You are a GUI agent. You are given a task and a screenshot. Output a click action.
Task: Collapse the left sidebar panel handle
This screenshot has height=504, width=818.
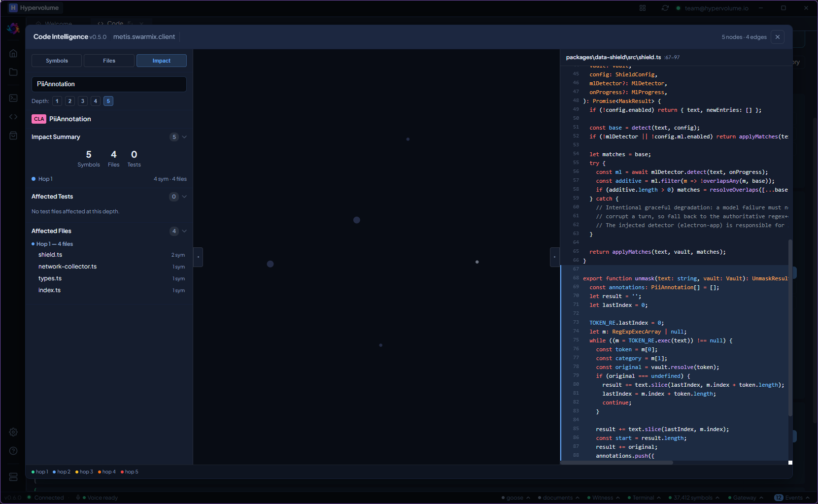[198, 257]
